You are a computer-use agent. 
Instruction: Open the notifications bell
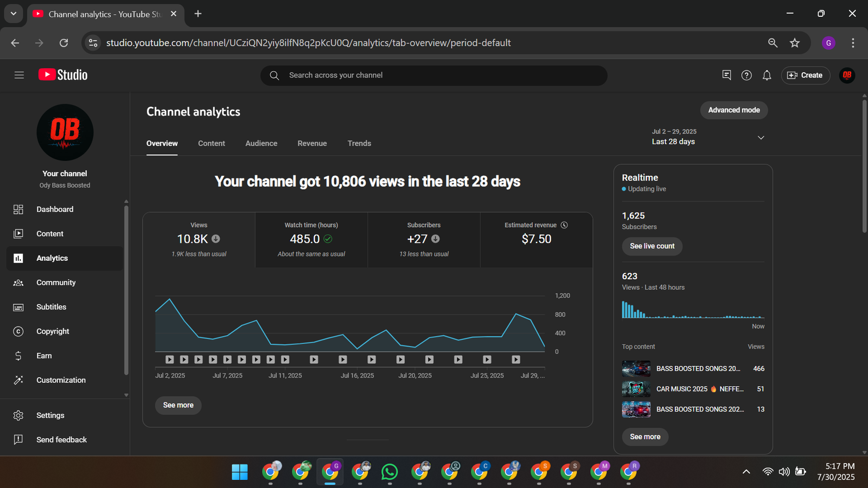pyautogui.click(x=767, y=75)
